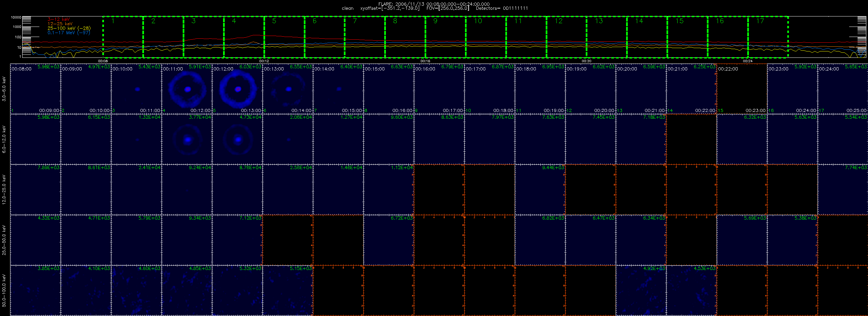The image size is (868, 316).
Task: Click the 10000 label on the lightcurve y-axis
Action: pyautogui.click(x=16, y=17)
